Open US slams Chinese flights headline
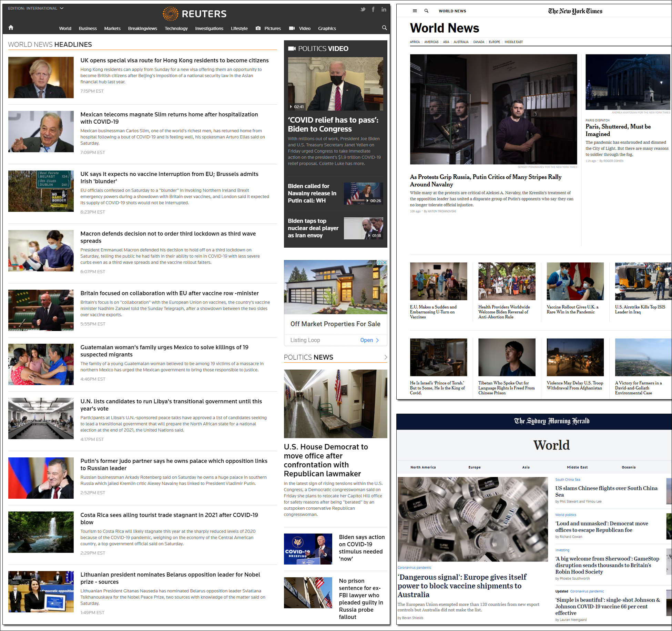The height and width of the screenshot is (631, 672). [x=606, y=491]
